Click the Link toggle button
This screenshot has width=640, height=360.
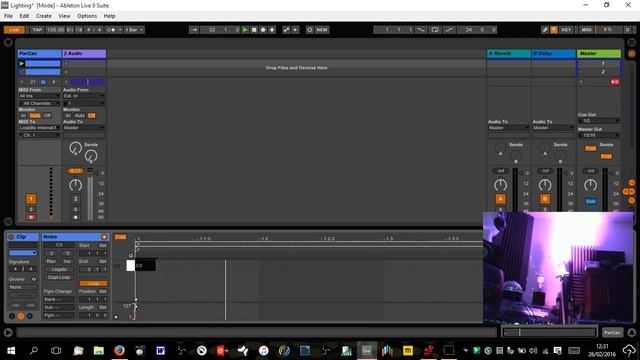click(14, 30)
